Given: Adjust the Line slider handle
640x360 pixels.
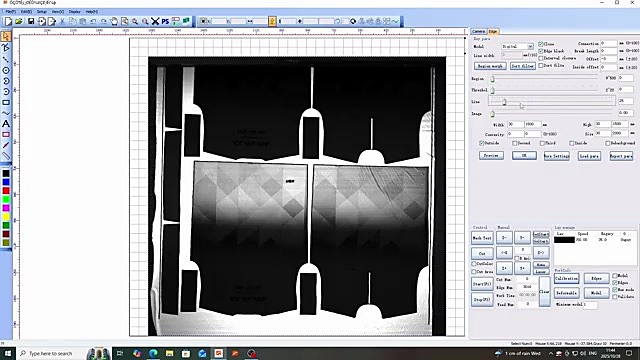Looking at the screenshot, I should coord(504,102).
